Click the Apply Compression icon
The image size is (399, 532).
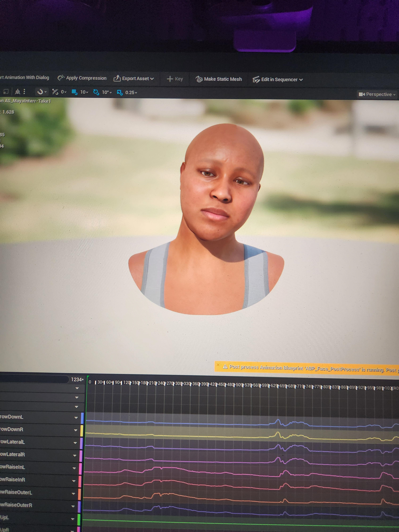61,78
